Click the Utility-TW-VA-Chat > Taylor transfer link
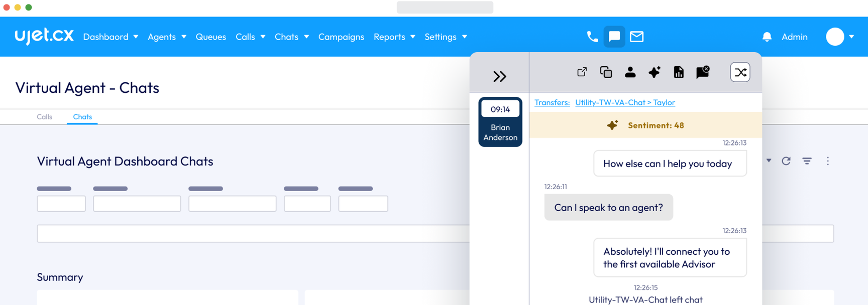The width and height of the screenshot is (868, 305). click(x=625, y=102)
